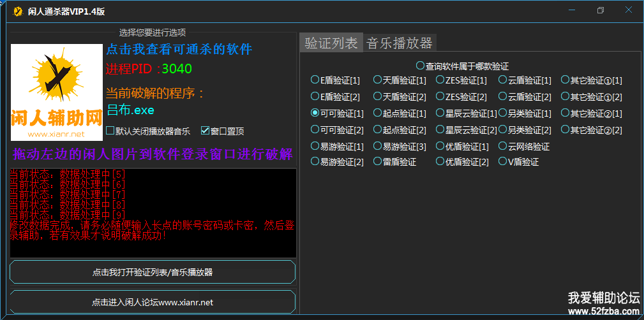The width and height of the screenshot is (644, 320).
Task: Select 天盾验证[1] radio button
Action: pyautogui.click(x=400, y=80)
